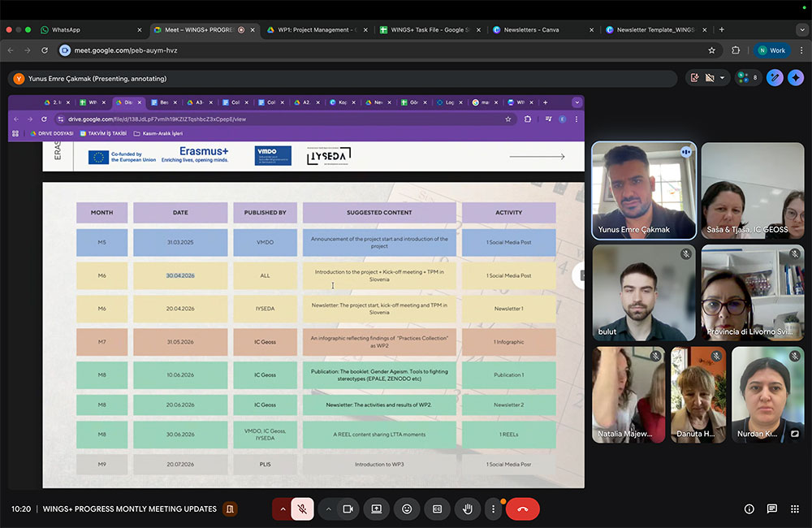The height and width of the screenshot is (528, 812).
Task: Click the 1 REELs activity cell
Action: [x=508, y=435]
